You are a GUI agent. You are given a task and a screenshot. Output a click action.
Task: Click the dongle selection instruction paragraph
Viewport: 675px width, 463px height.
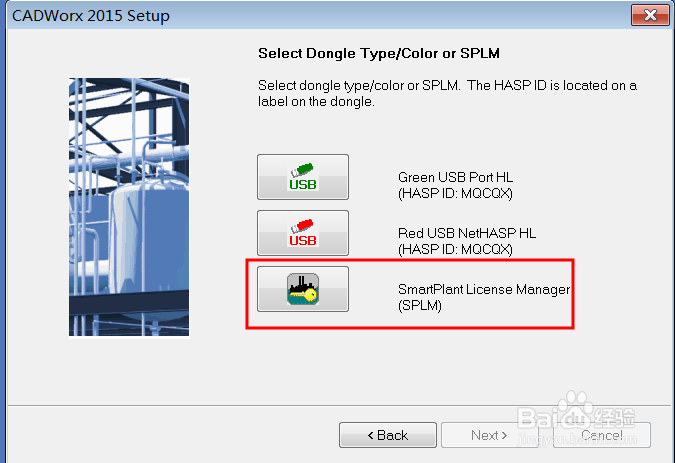447,94
